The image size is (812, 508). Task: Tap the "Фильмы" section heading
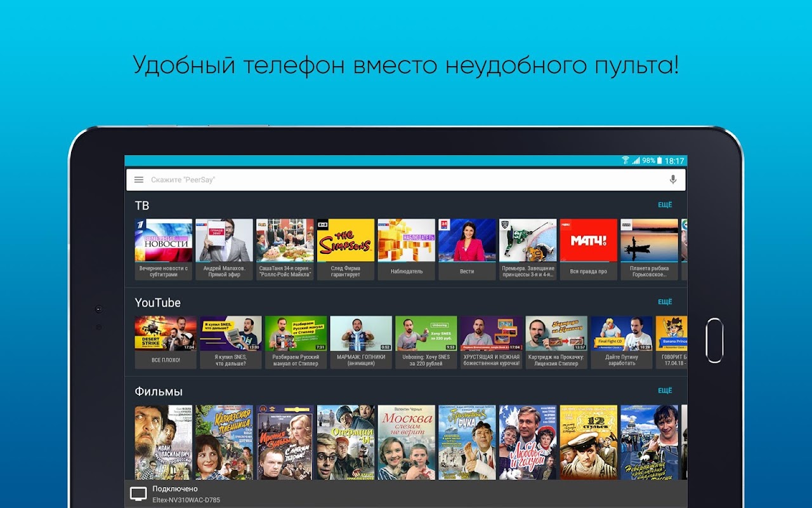(x=159, y=391)
